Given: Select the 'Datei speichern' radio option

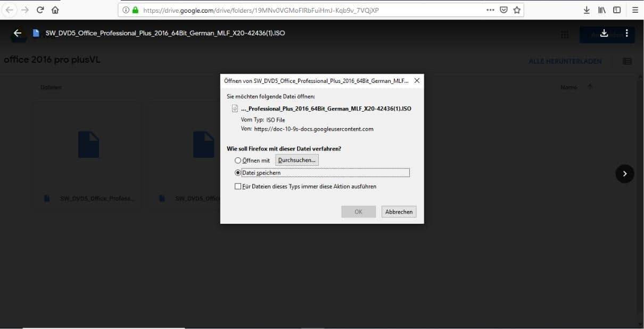Looking at the screenshot, I should pos(238,173).
